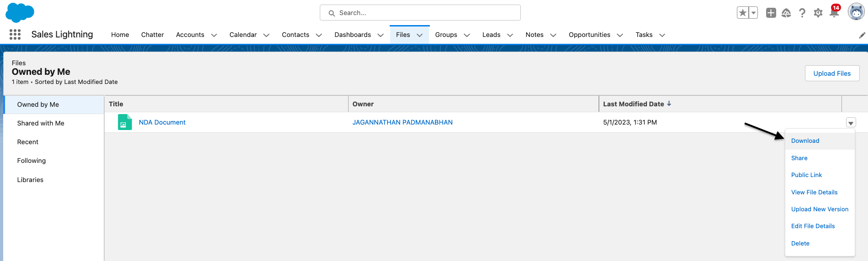868x261 pixels.
Task: Open the user profile avatar
Action: (856, 12)
